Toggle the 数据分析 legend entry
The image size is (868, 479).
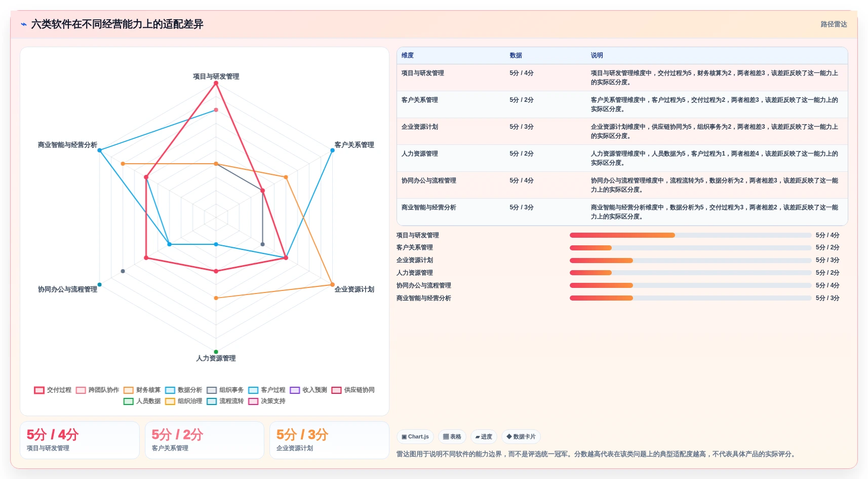click(x=183, y=390)
